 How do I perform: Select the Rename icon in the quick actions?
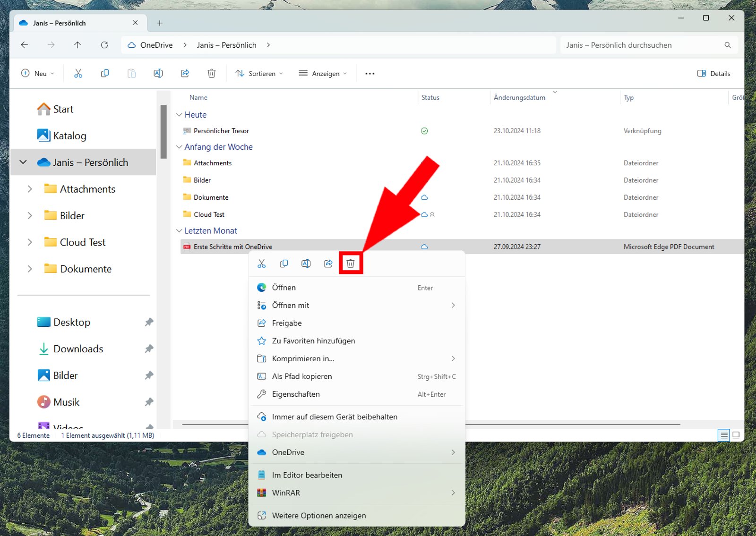coord(306,263)
